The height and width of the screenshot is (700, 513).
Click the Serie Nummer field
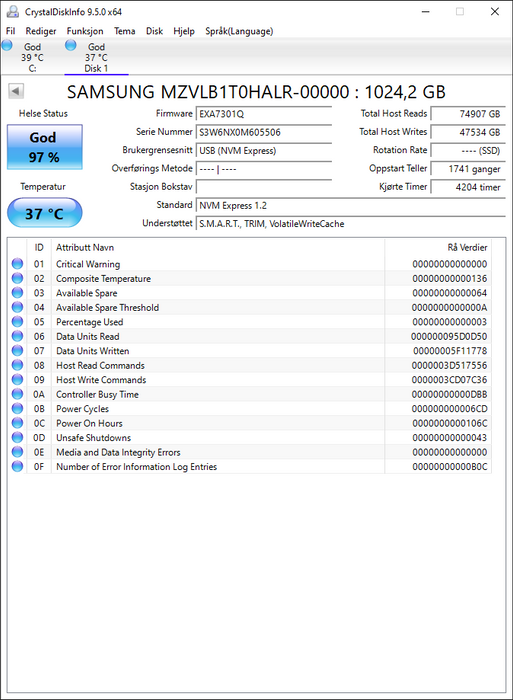click(263, 132)
